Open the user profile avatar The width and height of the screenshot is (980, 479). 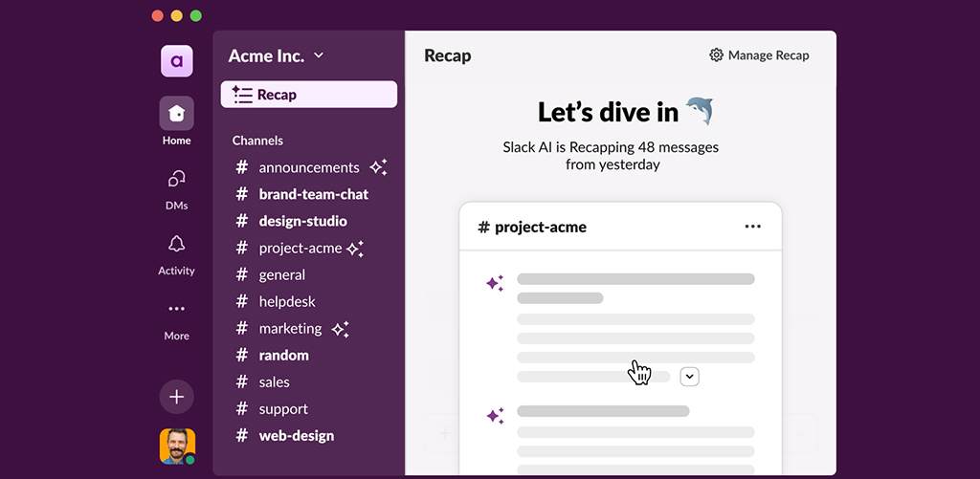tap(177, 446)
